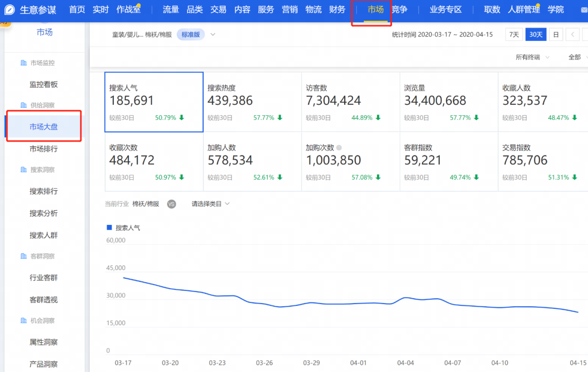
Task: Expand the 标准版 category dropdown arrow
Action: [213, 35]
